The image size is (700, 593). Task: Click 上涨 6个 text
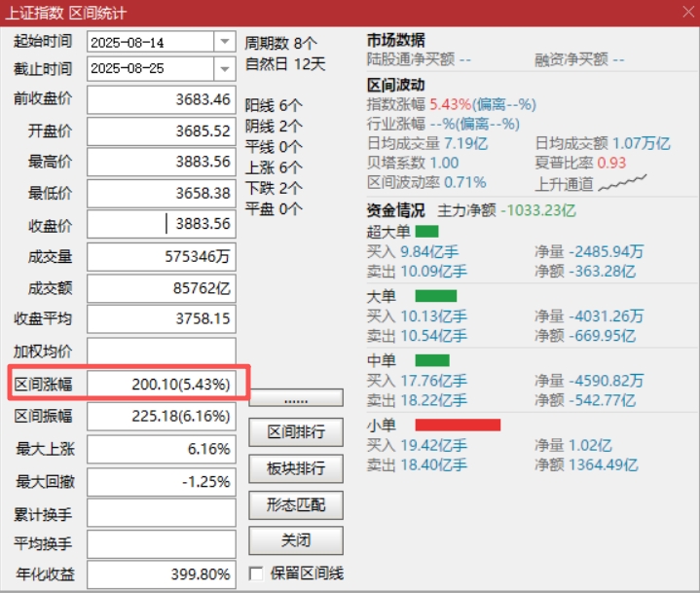point(274,167)
